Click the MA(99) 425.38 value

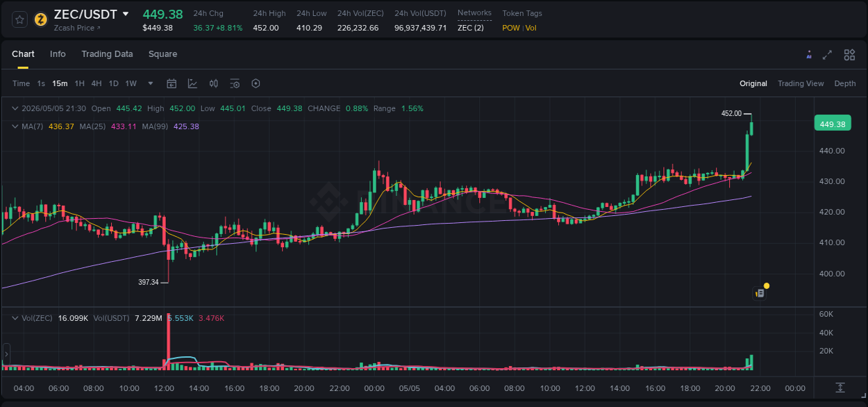(x=186, y=126)
